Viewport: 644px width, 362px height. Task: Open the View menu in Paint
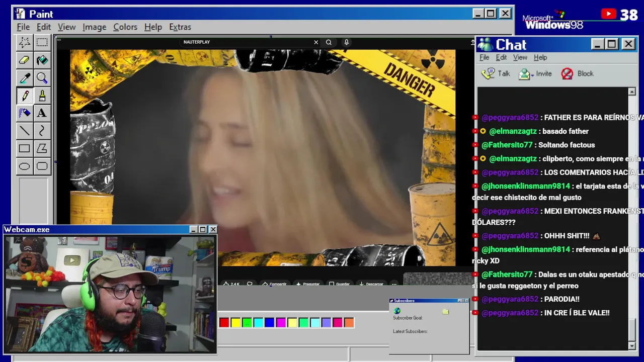point(66,27)
